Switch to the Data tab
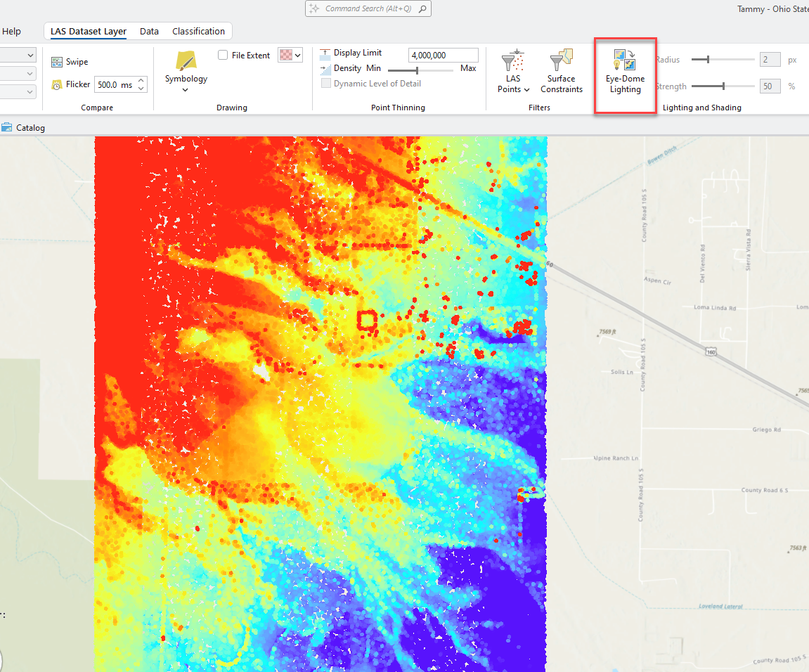This screenshot has height=672, width=809. [x=149, y=32]
